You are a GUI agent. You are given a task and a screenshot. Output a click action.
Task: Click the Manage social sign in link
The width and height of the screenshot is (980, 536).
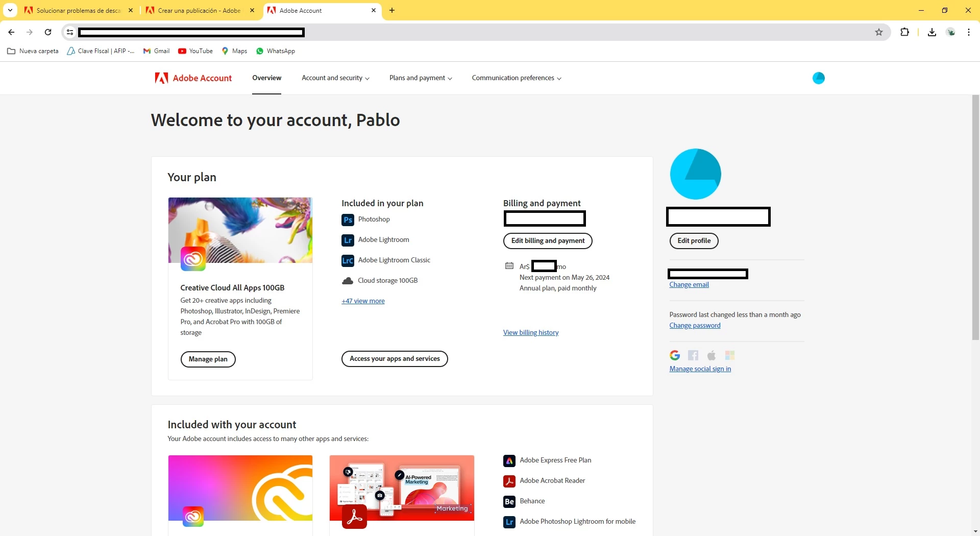pyautogui.click(x=700, y=369)
